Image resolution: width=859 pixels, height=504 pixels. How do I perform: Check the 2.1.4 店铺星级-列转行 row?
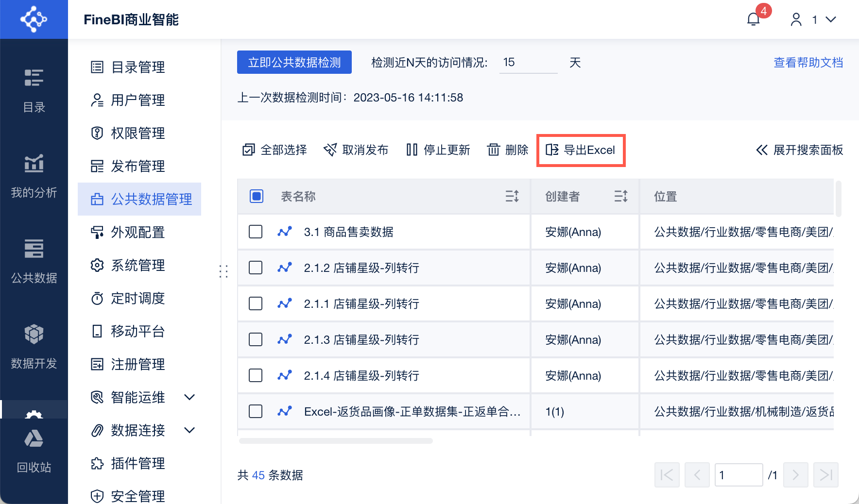[256, 375]
